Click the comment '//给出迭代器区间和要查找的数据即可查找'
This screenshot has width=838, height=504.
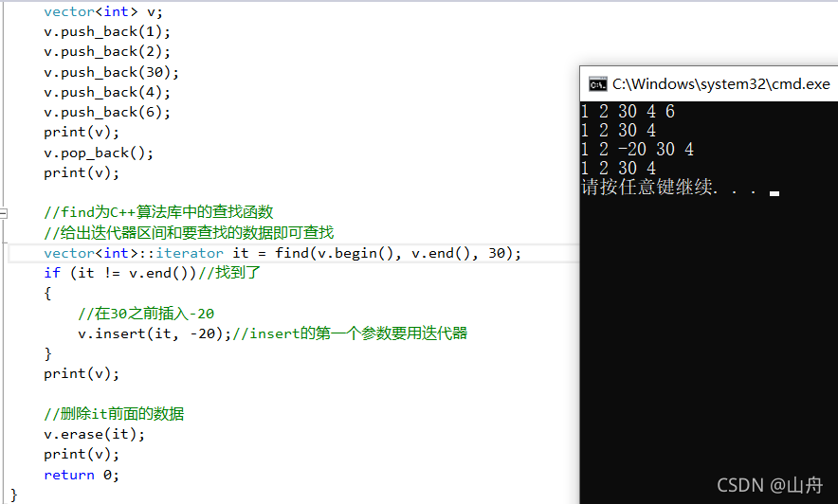(189, 233)
